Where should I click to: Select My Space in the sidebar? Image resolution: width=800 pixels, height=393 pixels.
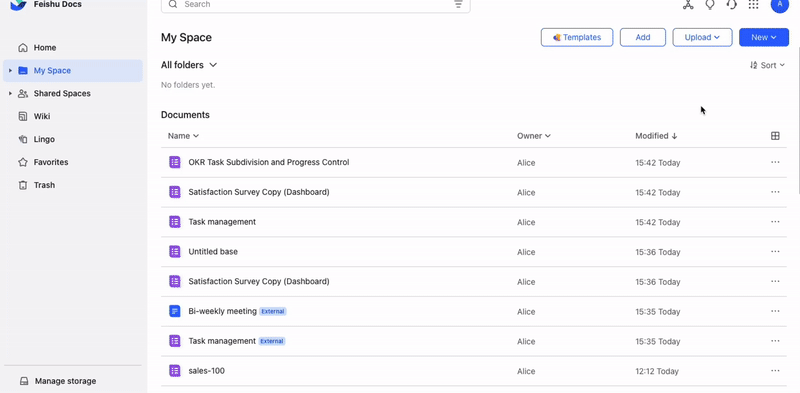coord(73,70)
